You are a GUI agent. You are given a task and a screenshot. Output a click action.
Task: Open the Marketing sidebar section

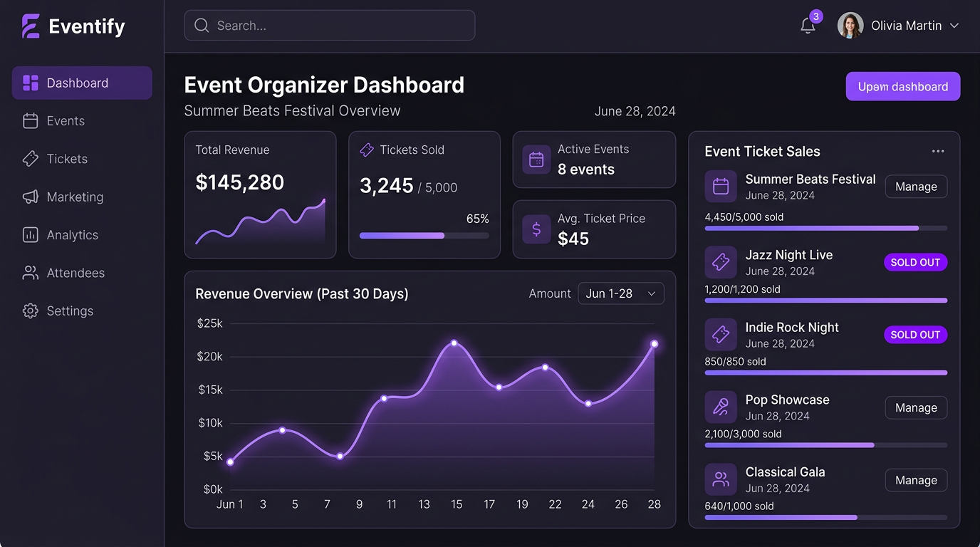click(74, 197)
